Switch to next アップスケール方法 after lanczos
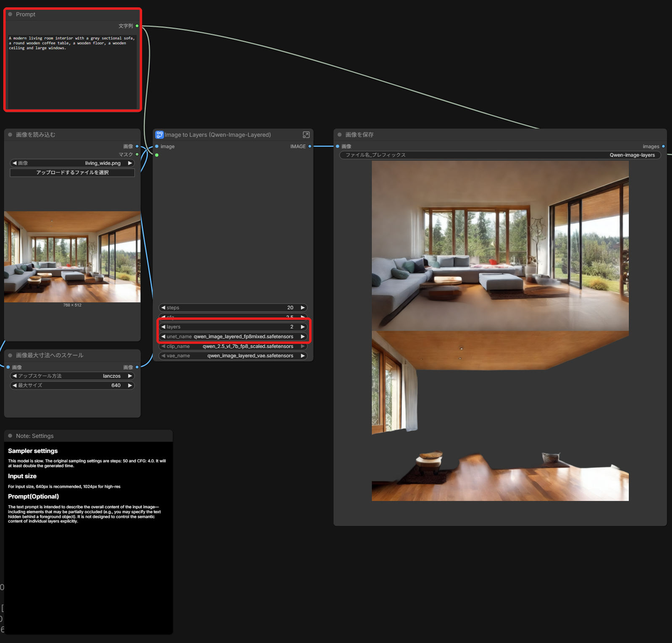 130,376
